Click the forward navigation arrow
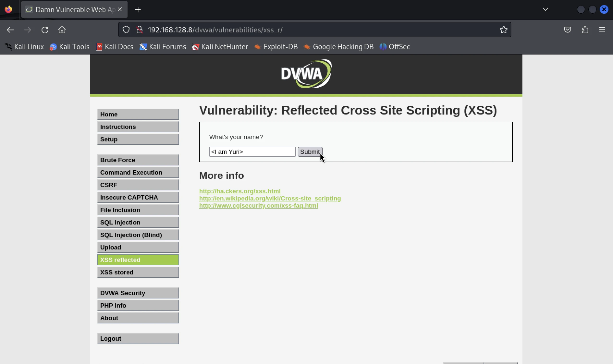Image resolution: width=613 pixels, height=364 pixels. pos(27,30)
